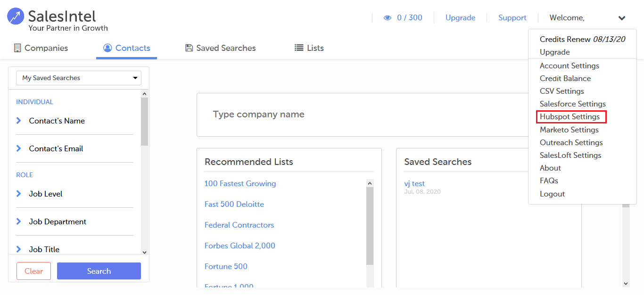Viewport: 644px width, 295px height.
Task: Open Account Settings from the menu
Action: tap(570, 66)
